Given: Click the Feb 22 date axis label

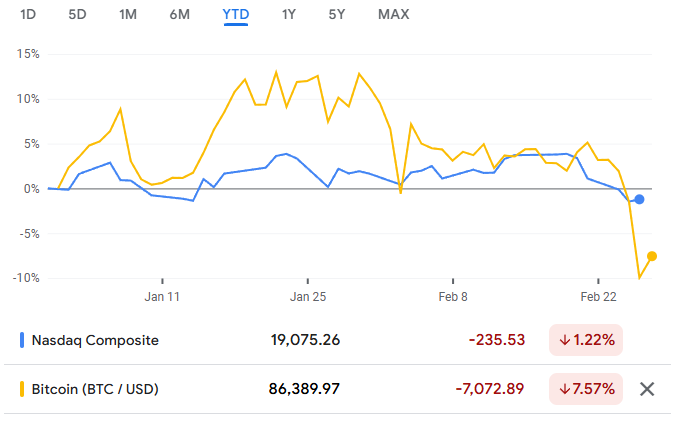Looking at the screenshot, I should click(597, 296).
